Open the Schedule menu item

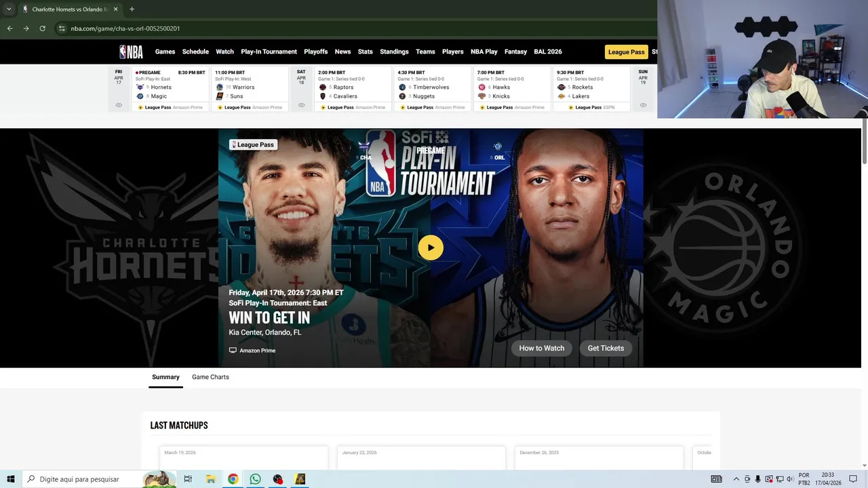click(x=195, y=52)
